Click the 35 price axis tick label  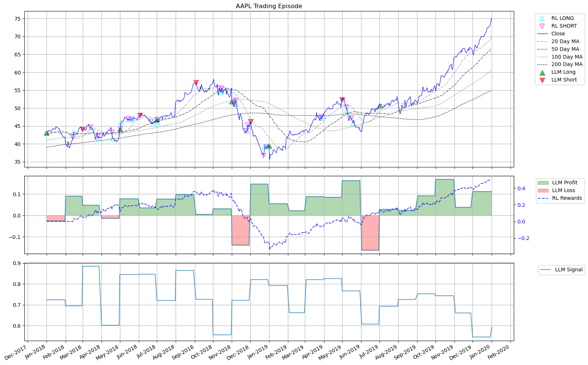coord(18,162)
